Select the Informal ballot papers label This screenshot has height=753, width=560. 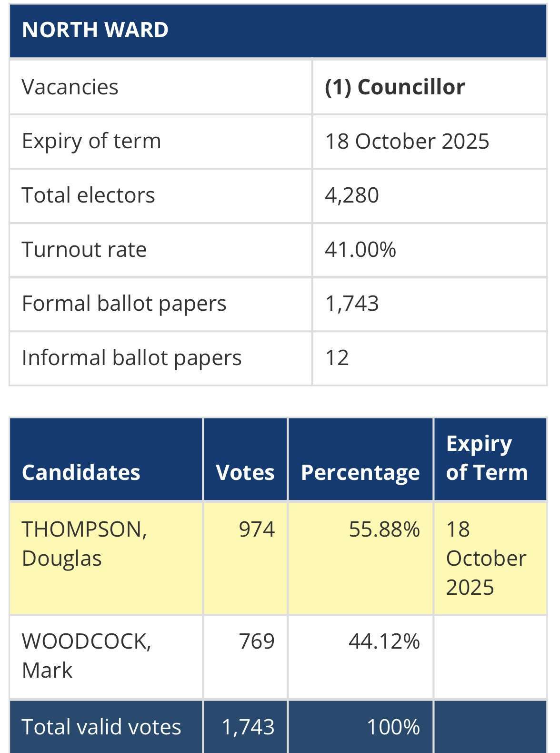click(132, 358)
